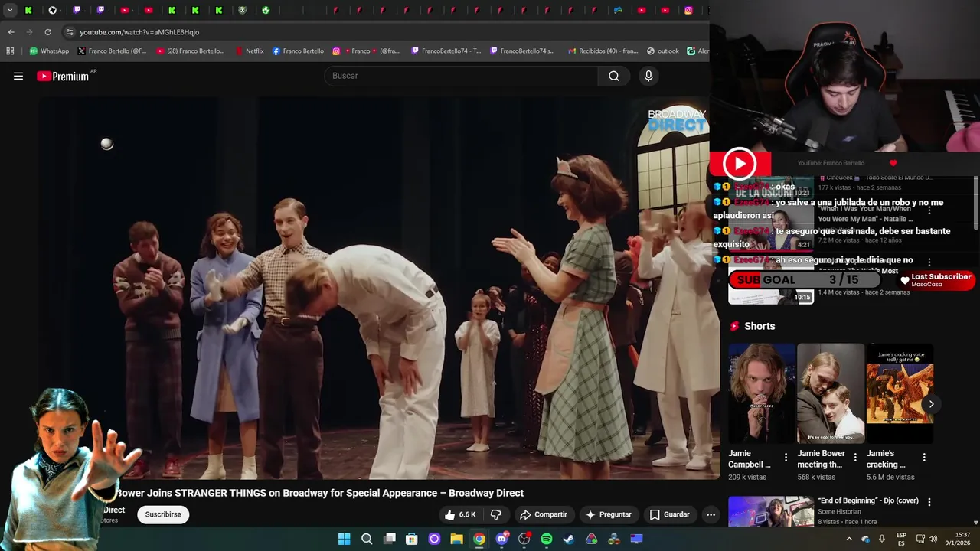
Task: Click the Compartir share button
Action: (543, 514)
